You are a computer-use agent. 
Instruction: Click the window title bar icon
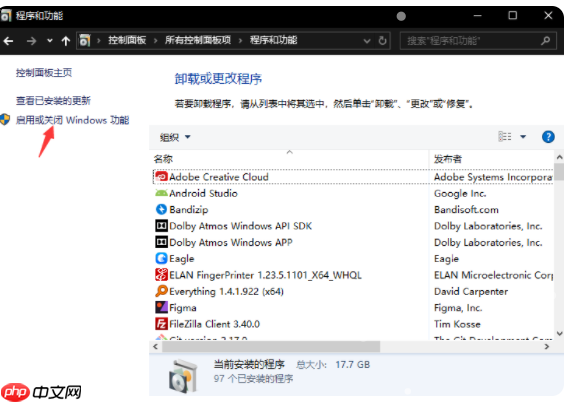click(6, 16)
